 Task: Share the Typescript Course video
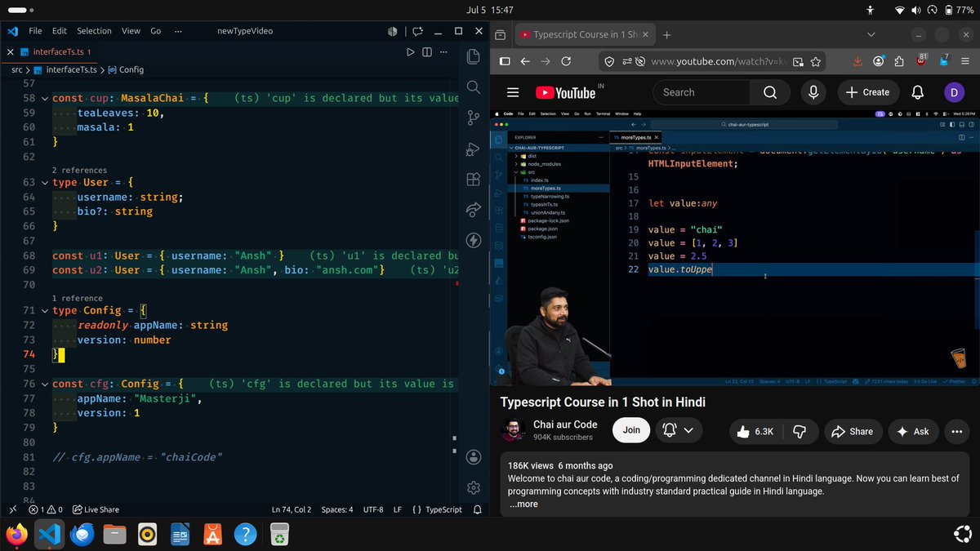pyautogui.click(x=852, y=431)
